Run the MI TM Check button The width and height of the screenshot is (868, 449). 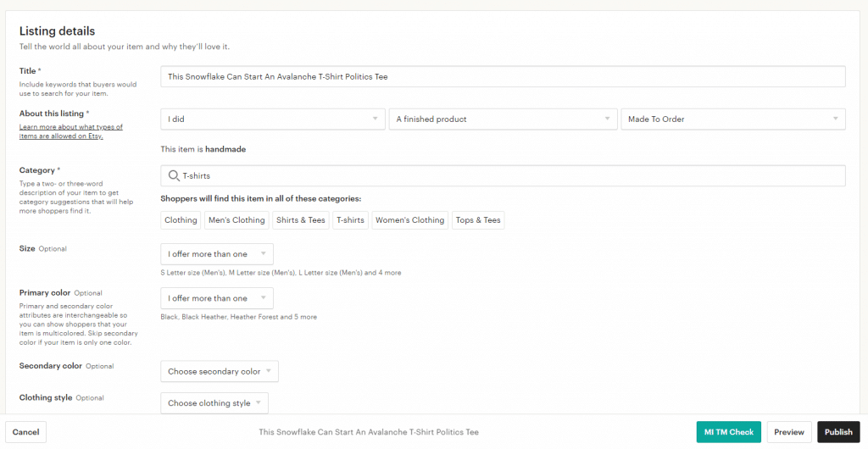[x=729, y=432]
